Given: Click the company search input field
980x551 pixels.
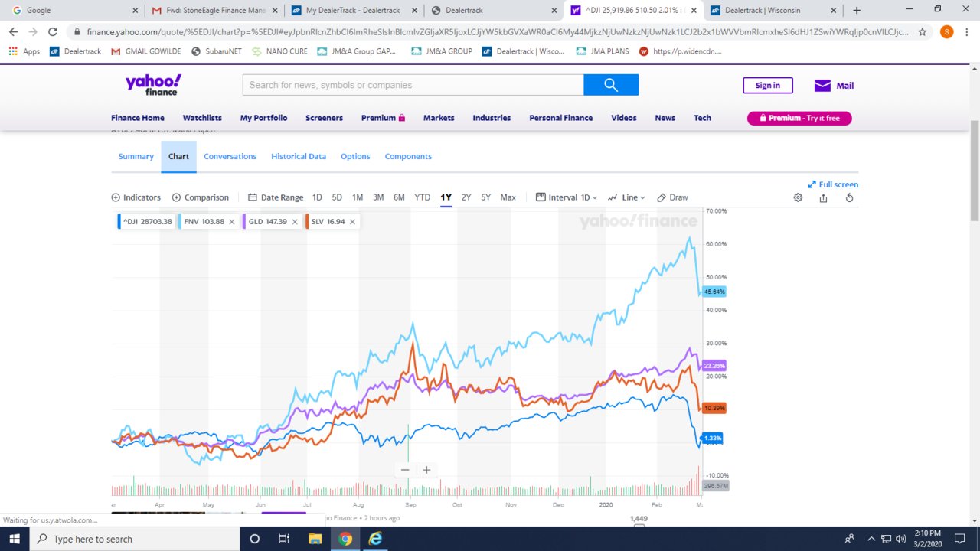Looking at the screenshot, I should point(413,85).
